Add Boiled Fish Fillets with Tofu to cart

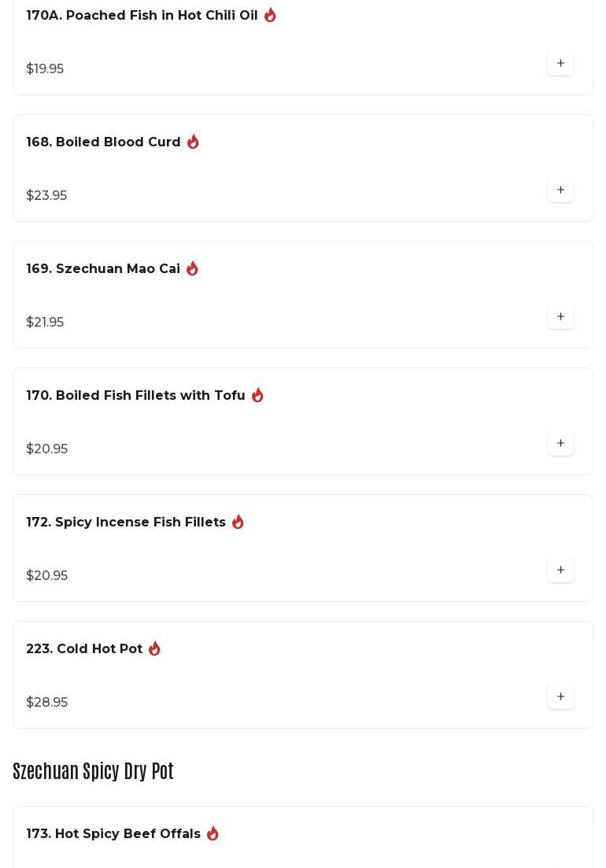560,443
